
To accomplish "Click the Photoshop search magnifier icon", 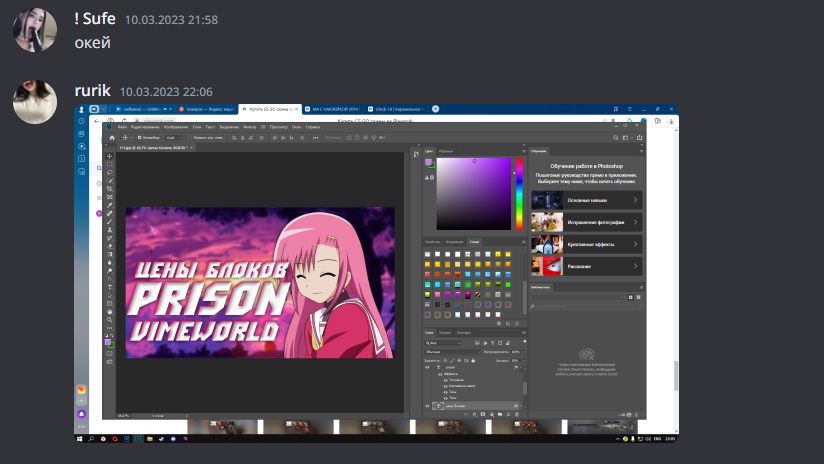I will [617, 137].
